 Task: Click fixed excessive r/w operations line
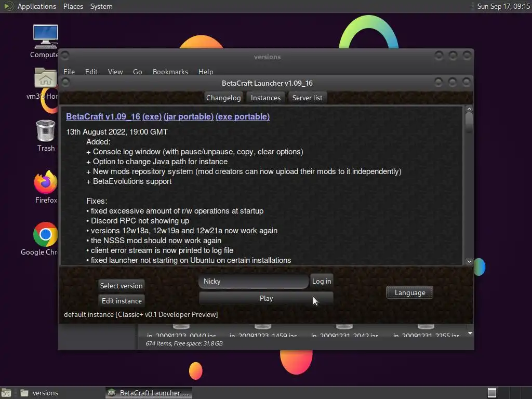click(x=175, y=211)
